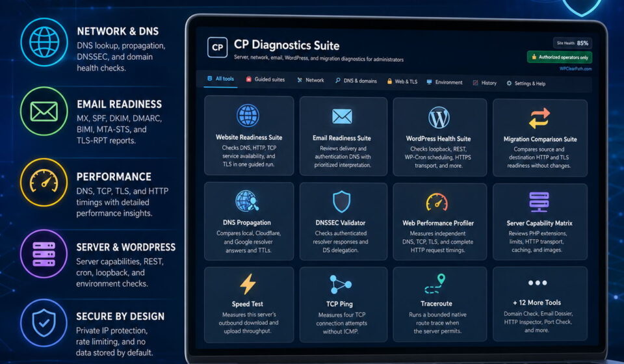Click the CP logo badge
Viewport: 624px width, 364px height.
tap(217, 47)
